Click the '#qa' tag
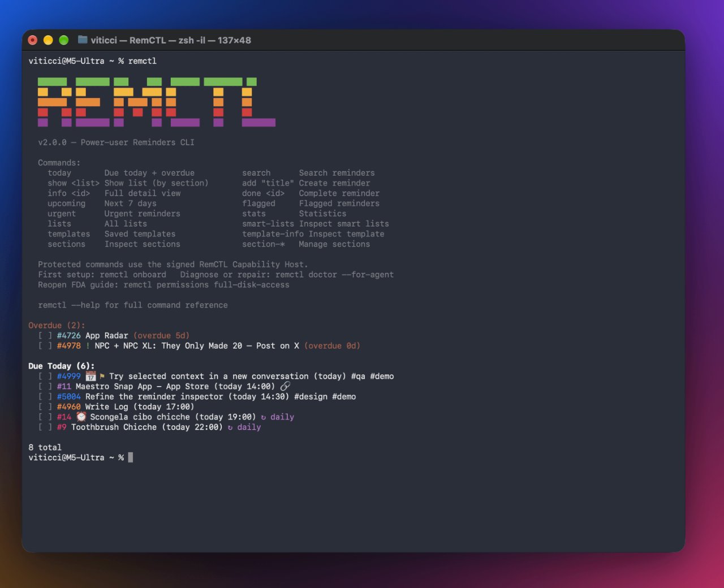Viewport: 724px width, 588px height. coord(358,377)
